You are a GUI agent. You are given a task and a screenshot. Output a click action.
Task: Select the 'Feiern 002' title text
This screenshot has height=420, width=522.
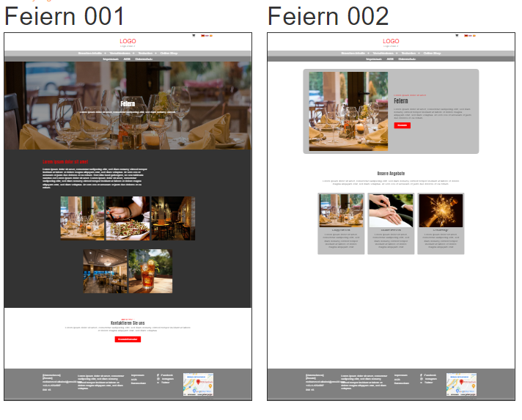click(x=328, y=16)
